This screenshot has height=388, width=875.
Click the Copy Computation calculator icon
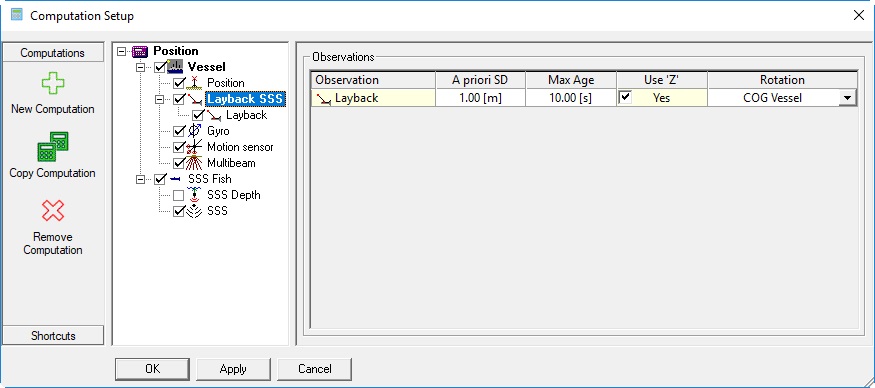pos(53,147)
